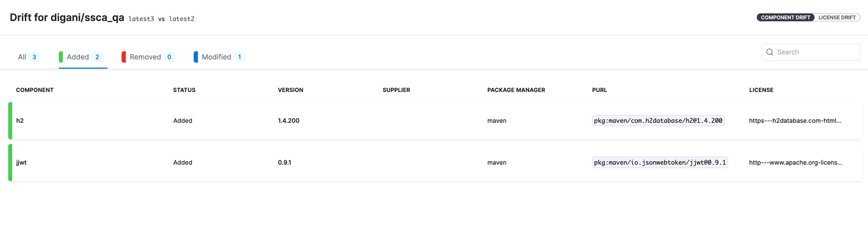Viewport: 868px width, 249px height.
Task: Click the h2 maven PURL badge
Action: coord(658,121)
